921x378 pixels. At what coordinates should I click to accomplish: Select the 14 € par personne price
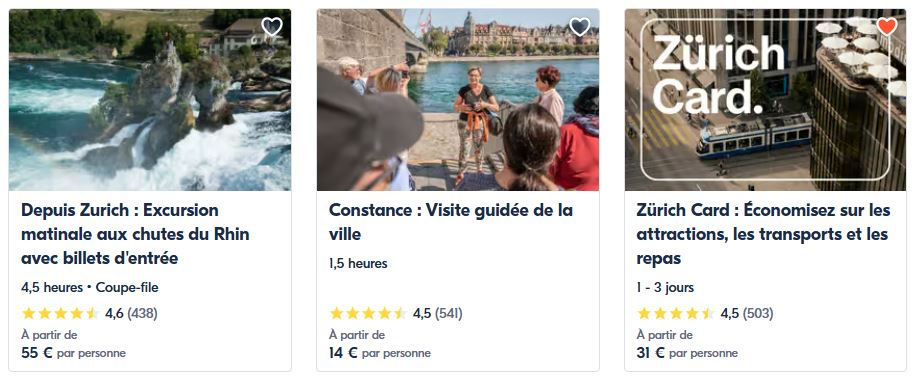pos(380,353)
